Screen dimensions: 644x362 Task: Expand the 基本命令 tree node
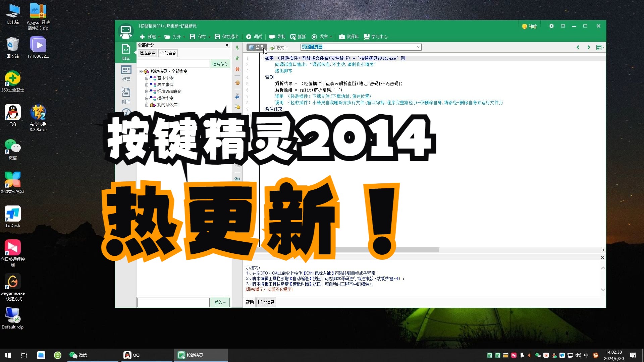147,78
